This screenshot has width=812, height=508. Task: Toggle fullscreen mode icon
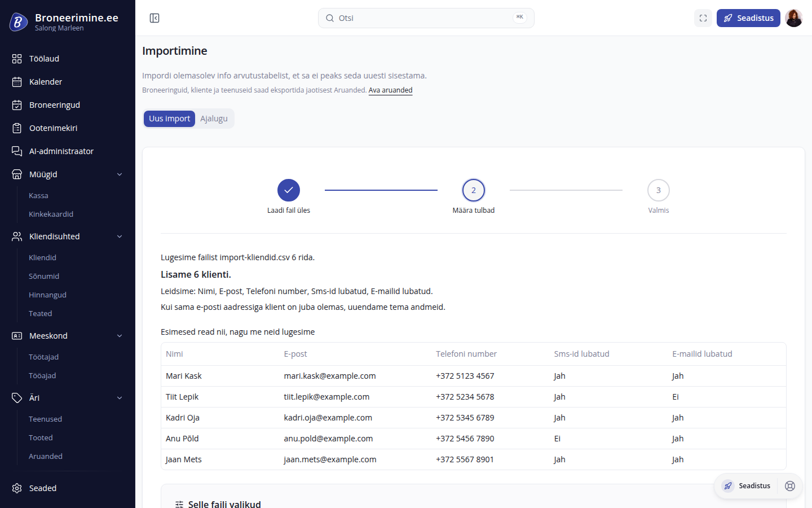(x=703, y=18)
